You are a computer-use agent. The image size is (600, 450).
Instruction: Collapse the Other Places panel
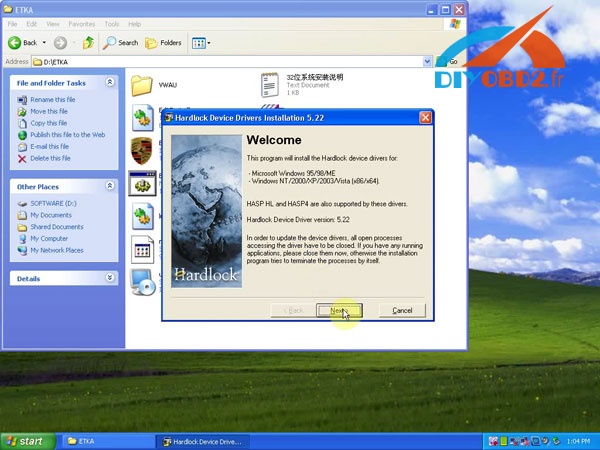[110, 186]
